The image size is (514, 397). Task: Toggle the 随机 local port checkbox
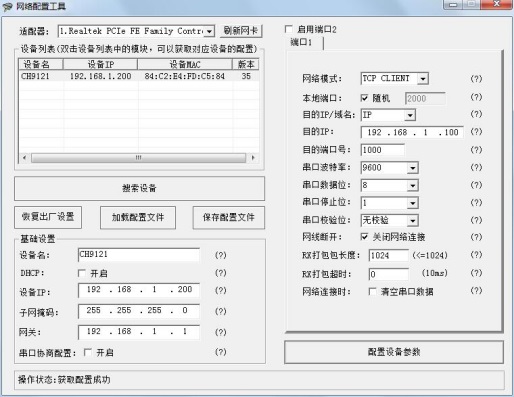pyautogui.click(x=364, y=98)
